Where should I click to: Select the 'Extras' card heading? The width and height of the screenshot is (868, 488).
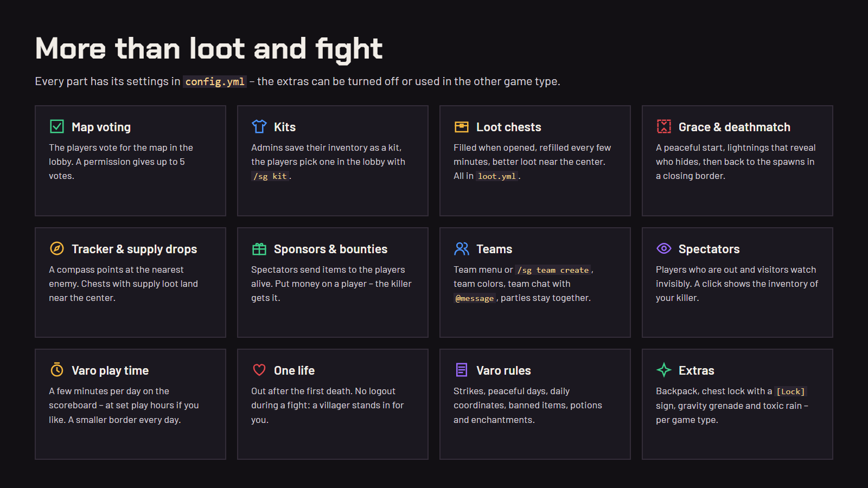(697, 370)
